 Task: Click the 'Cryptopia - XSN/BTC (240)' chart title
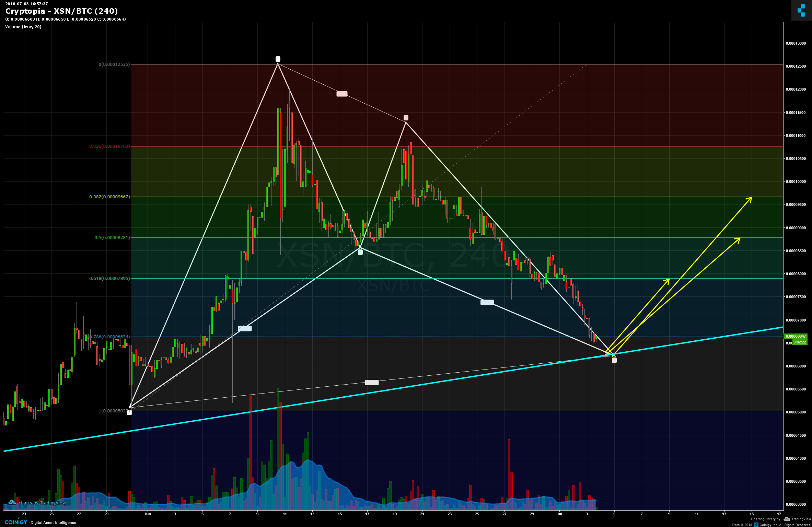click(61, 11)
